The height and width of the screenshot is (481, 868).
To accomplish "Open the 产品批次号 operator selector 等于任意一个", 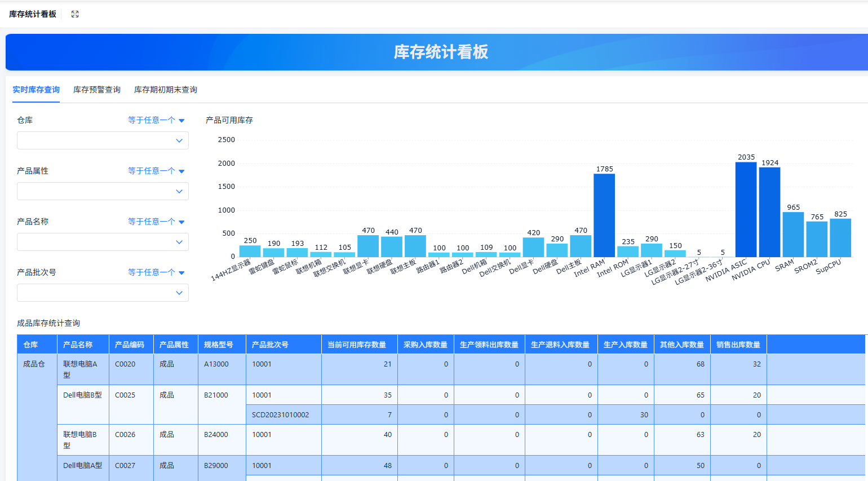I will tap(156, 272).
